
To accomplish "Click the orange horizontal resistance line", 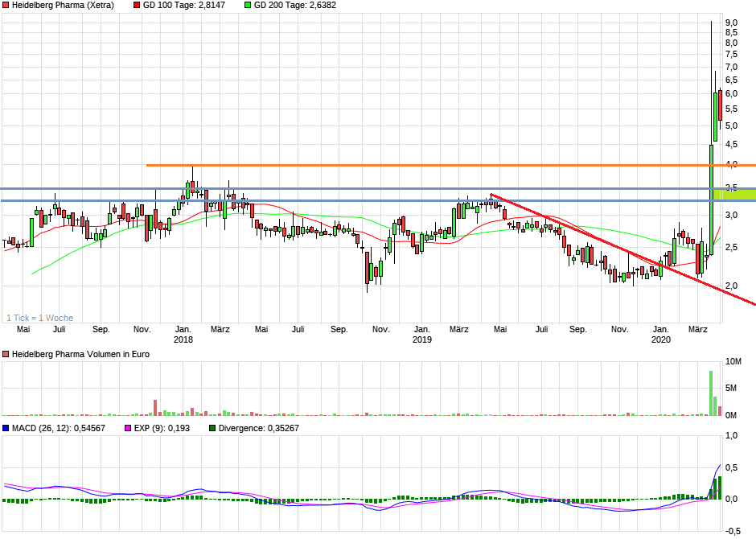I will (402, 164).
